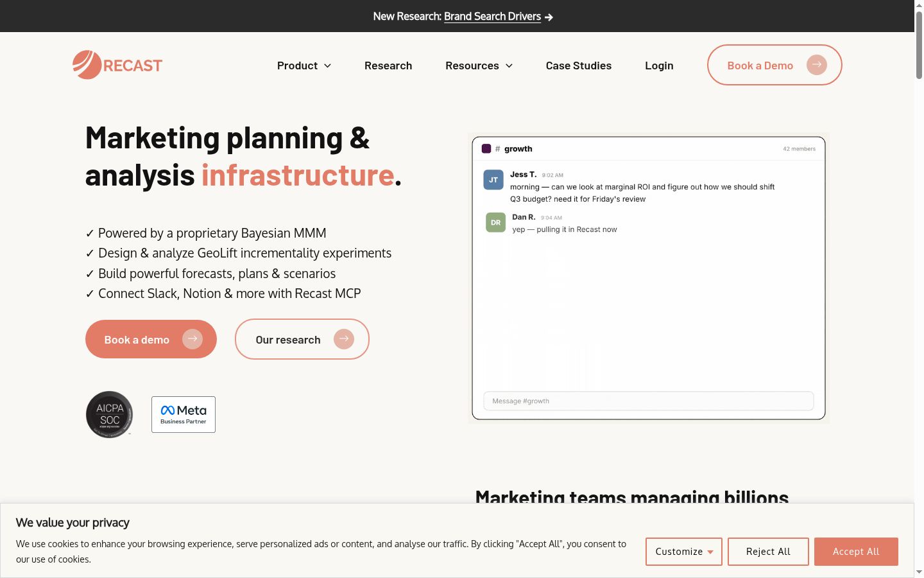Click the arrow circle in Book a demo hero button
Screen dimensions: 924x578
(x=193, y=339)
